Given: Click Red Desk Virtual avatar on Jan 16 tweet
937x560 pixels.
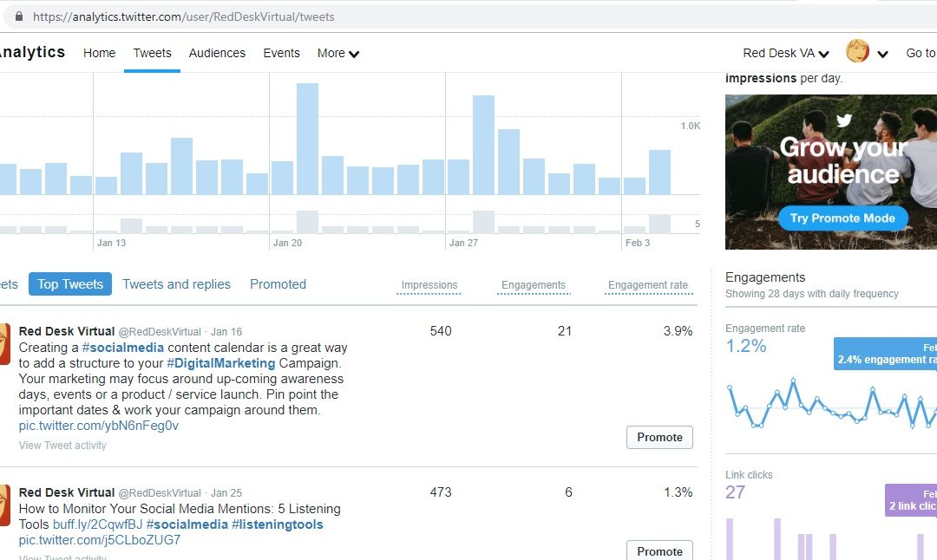Looking at the screenshot, I should (x=4, y=339).
